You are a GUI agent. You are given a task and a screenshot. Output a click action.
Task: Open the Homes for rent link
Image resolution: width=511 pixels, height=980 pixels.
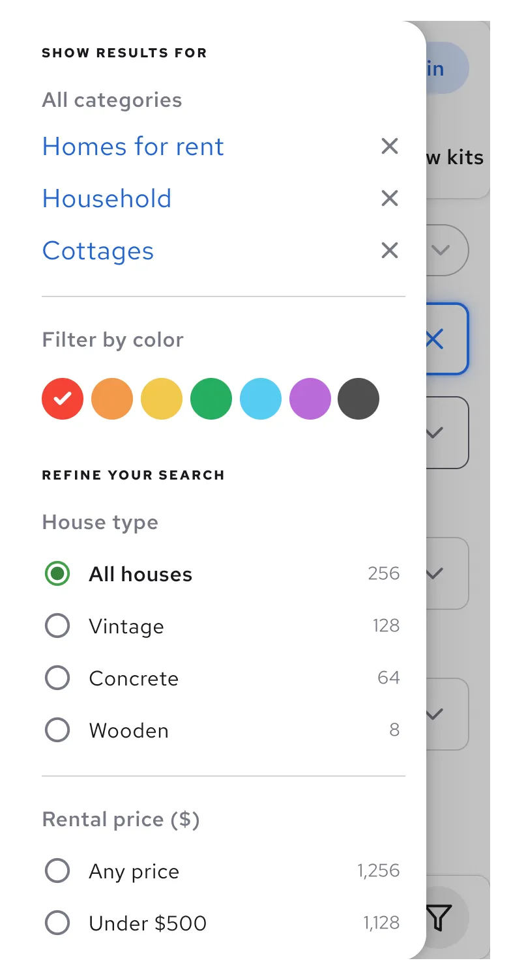point(133,146)
